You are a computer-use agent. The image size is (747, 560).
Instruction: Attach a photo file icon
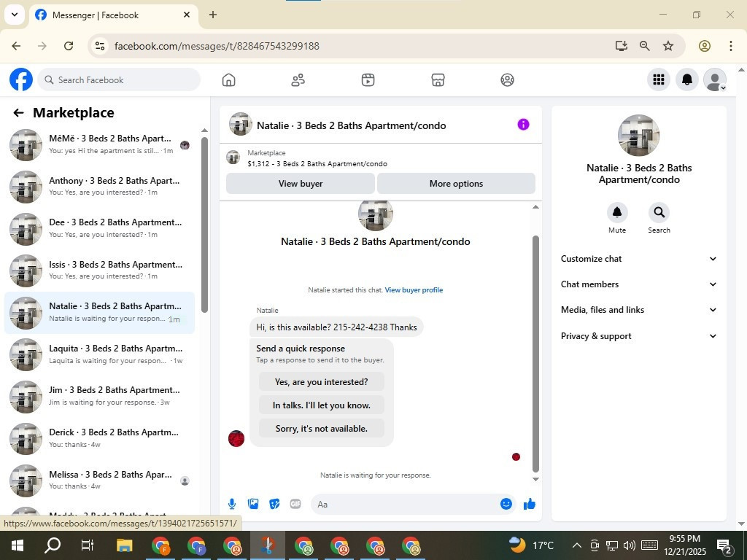click(x=253, y=504)
